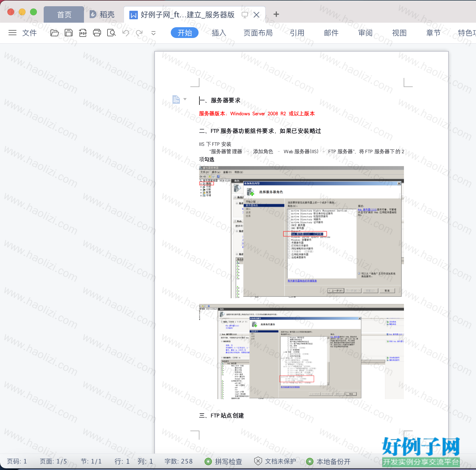Click heading 三、FTP 站点创建
The width and height of the screenshot is (476, 470).
click(222, 416)
